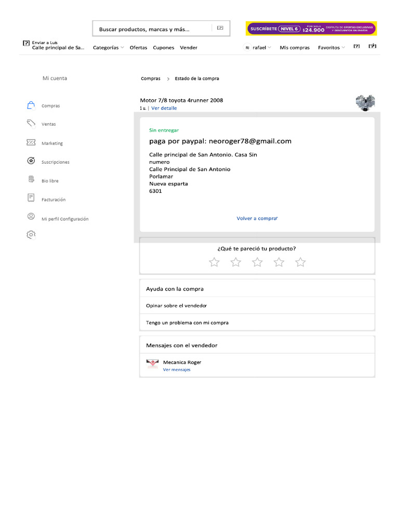Click the Volver a comprar link

[x=257, y=219]
